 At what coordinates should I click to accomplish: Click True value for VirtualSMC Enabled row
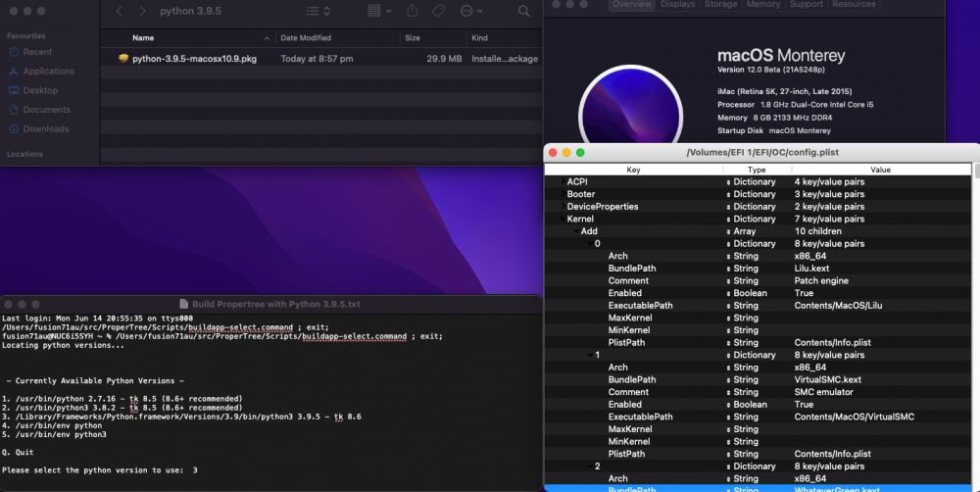pos(804,405)
